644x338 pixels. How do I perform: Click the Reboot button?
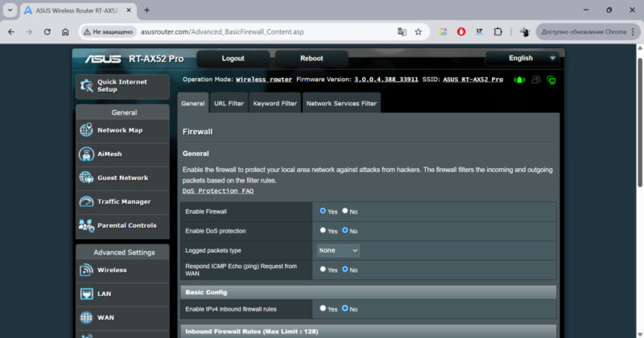(x=312, y=58)
